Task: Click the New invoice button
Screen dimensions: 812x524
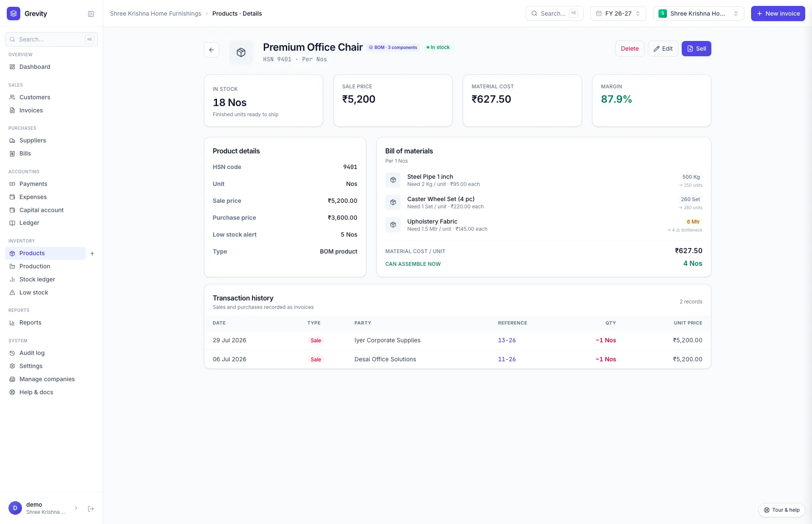Action: tap(778, 14)
